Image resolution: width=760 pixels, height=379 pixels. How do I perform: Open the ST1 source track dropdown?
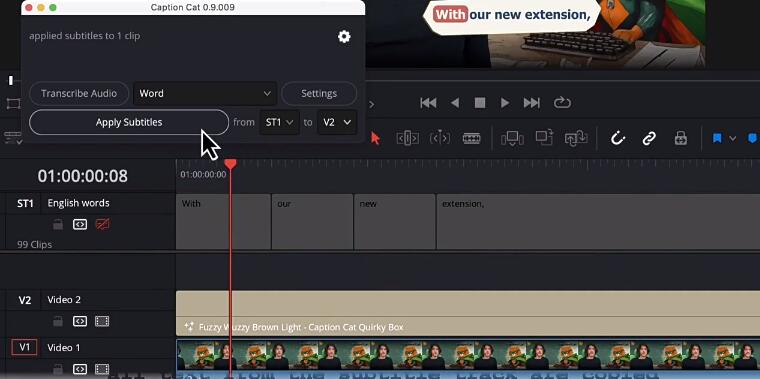280,122
